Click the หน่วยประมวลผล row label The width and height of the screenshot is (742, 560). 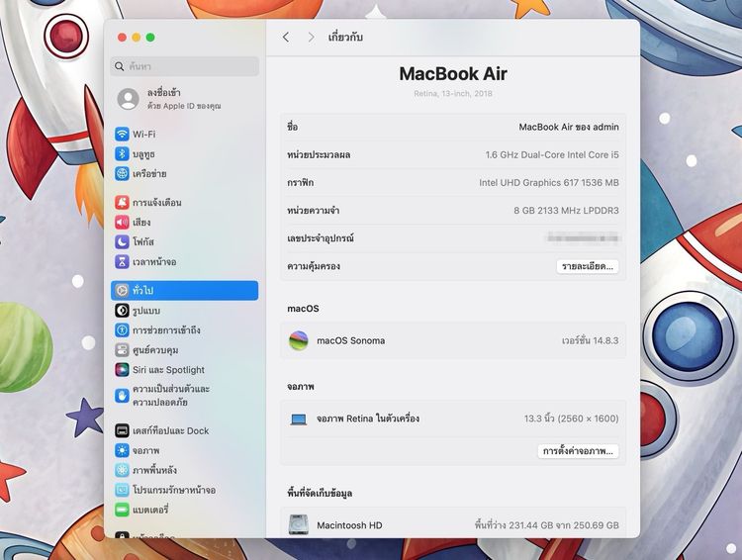[x=319, y=154]
